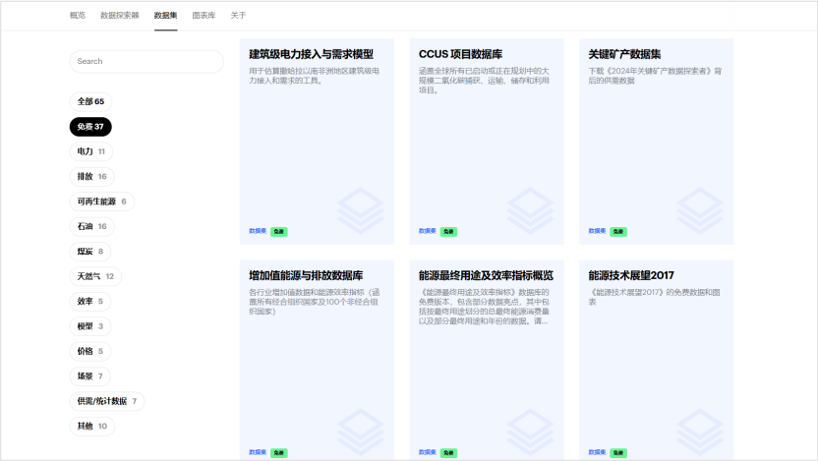Open the 关于 tab

coord(238,16)
